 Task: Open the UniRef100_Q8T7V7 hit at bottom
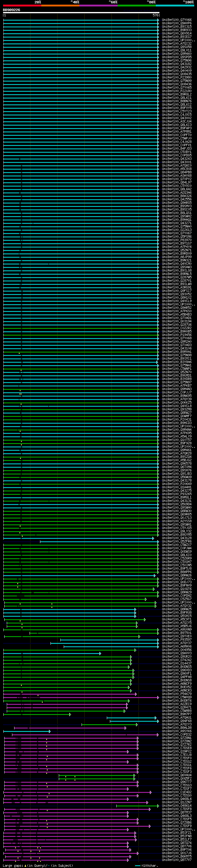pyautogui.click(x=176, y=860)
